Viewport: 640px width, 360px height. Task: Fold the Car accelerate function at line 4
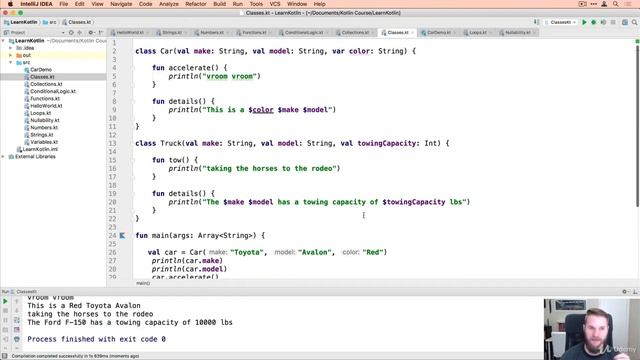coord(133,68)
